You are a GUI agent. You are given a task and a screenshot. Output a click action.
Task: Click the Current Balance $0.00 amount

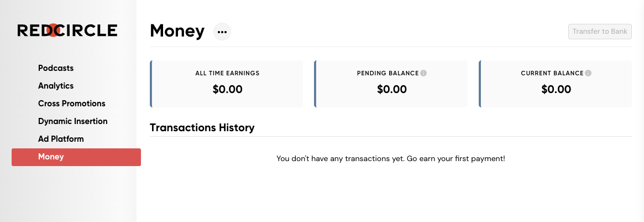point(556,89)
